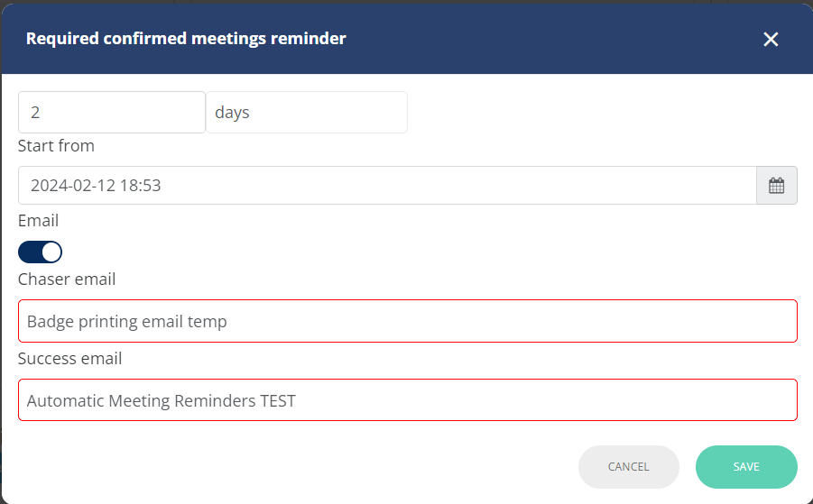Image resolution: width=813 pixels, height=504 pixels.
Task: Open the calendar date picker icon
Action: (776, 186)
